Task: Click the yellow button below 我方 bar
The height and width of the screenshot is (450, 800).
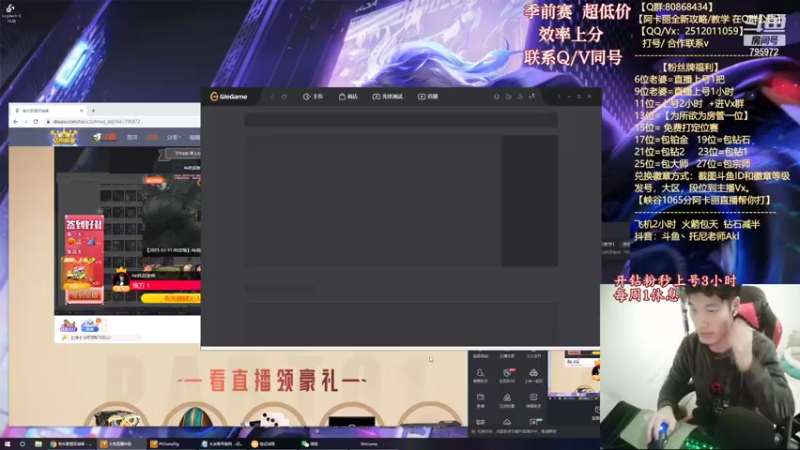Action: point(171,298)
